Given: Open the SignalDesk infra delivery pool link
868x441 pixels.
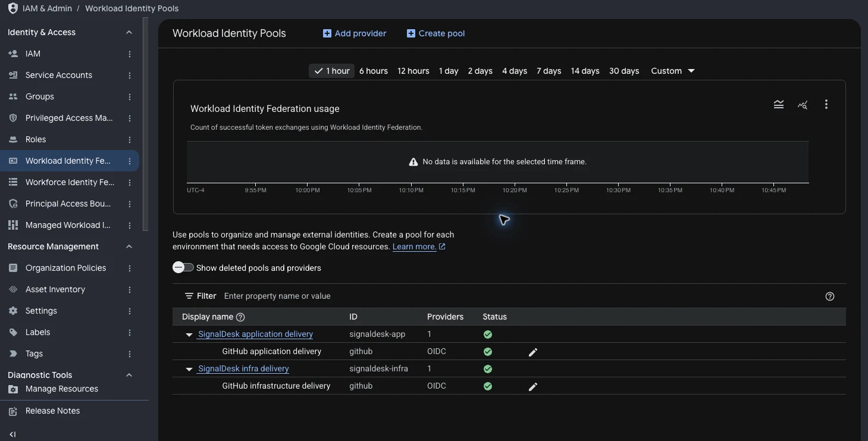Looking at the screenshot, I should [243, 369].
